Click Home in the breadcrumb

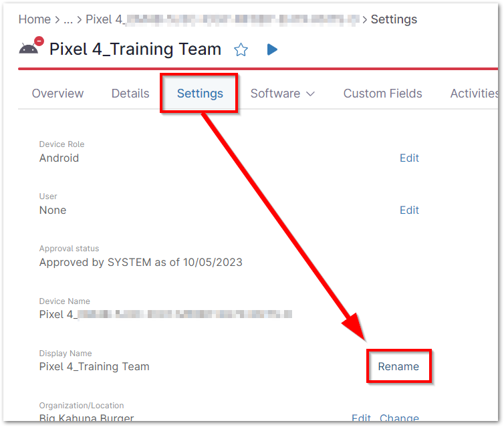click(34, 19)
